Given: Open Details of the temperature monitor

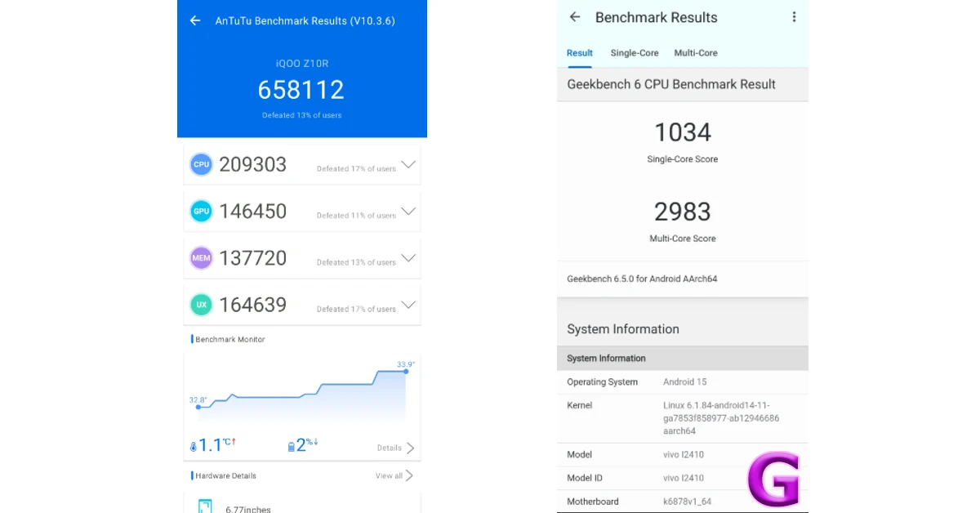Looking at the screenshot, I should coord(390,448).
